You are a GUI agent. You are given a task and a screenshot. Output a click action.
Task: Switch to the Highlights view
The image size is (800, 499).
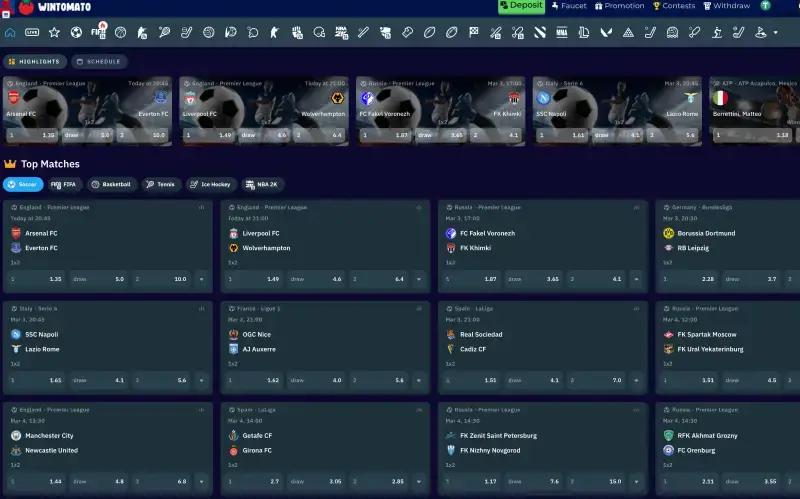click(35, 61)
